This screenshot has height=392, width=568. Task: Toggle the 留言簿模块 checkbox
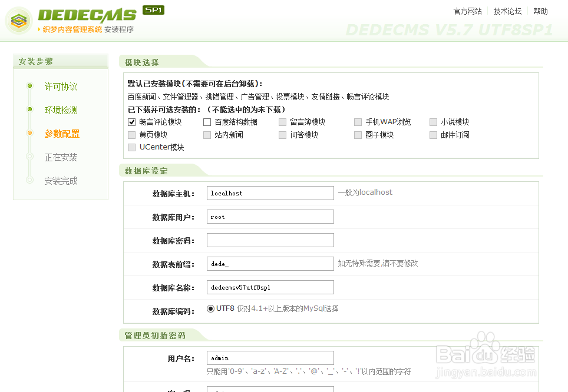pos(283,122)
